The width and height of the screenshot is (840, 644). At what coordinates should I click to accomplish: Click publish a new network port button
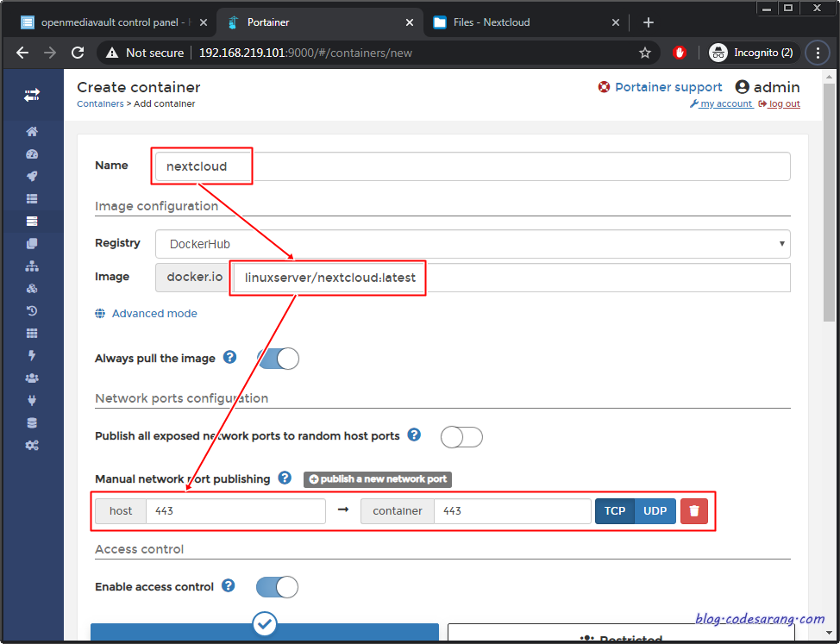click(378, 479)
